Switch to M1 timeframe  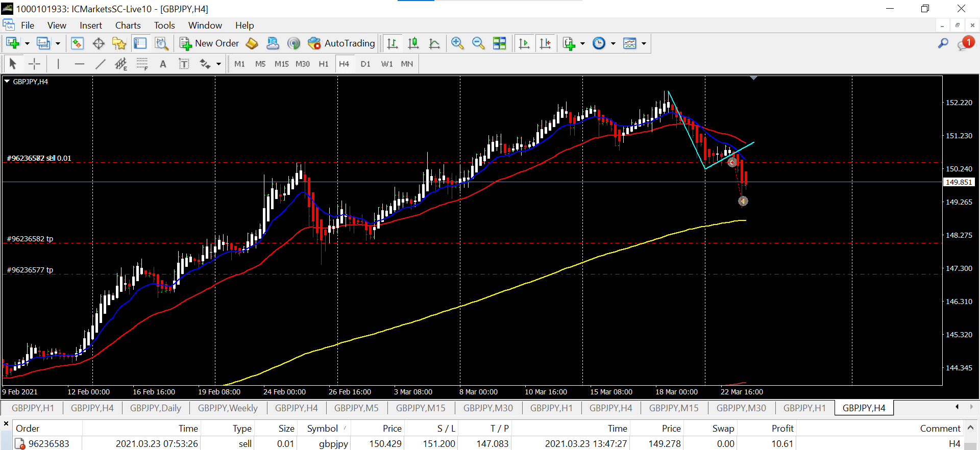(x=239, y=64)
